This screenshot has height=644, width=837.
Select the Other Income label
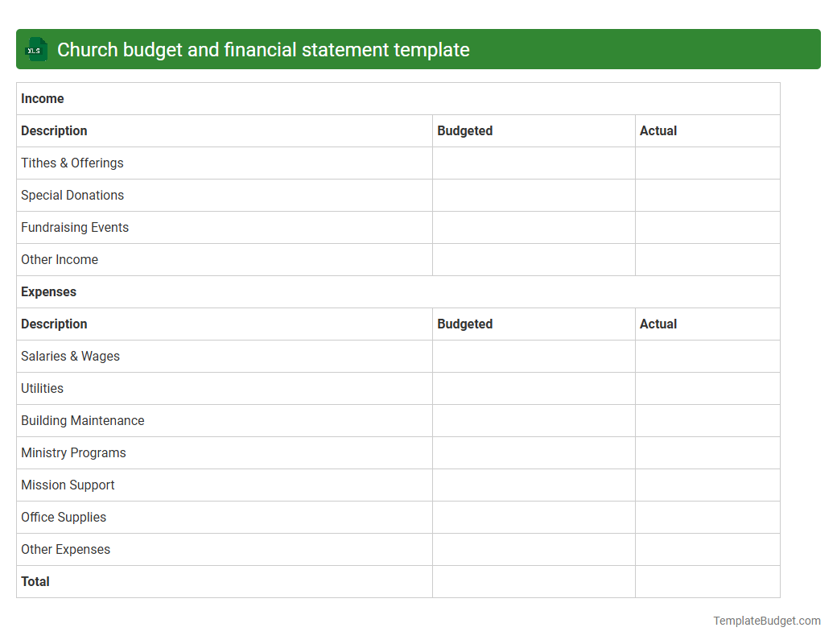60,259
